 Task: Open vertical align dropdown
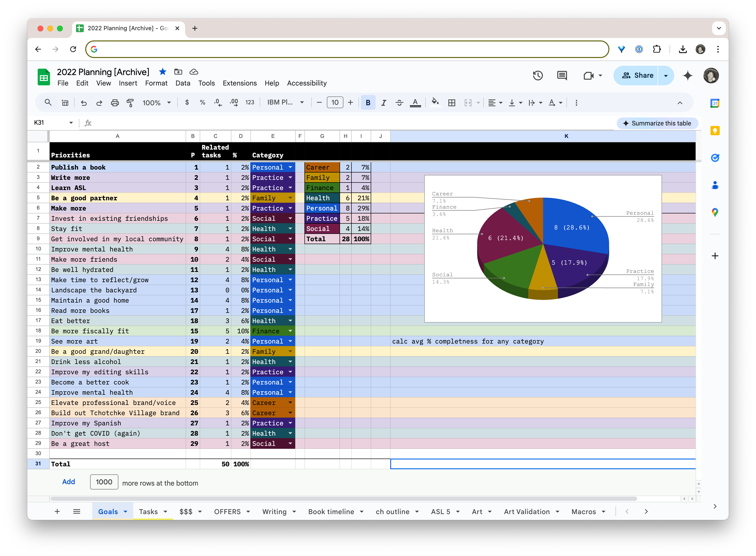515,103
